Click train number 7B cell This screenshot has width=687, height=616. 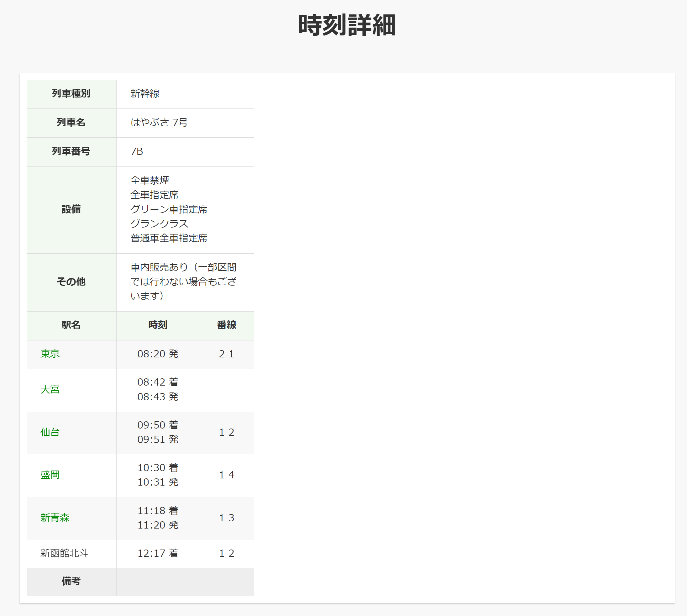coord(137,151)
